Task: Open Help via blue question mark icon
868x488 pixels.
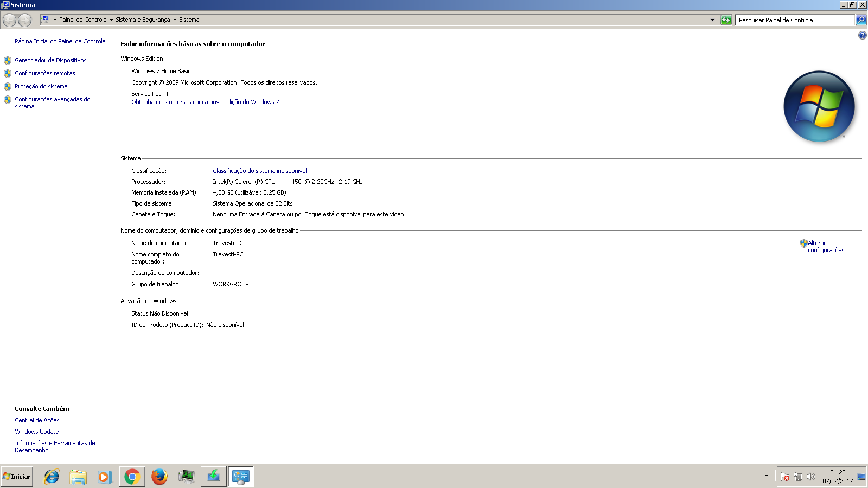Action: (x=863, y=35)
